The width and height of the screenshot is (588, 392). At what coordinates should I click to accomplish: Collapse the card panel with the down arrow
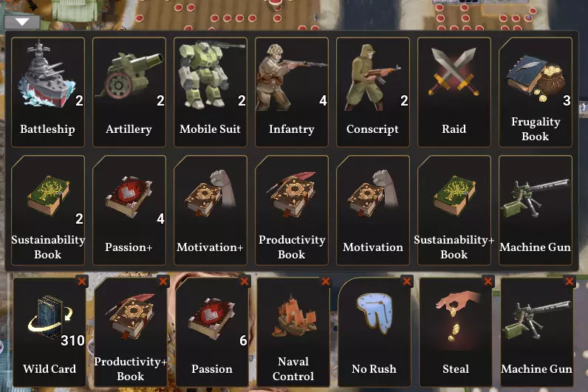click(x=22, y=22)
